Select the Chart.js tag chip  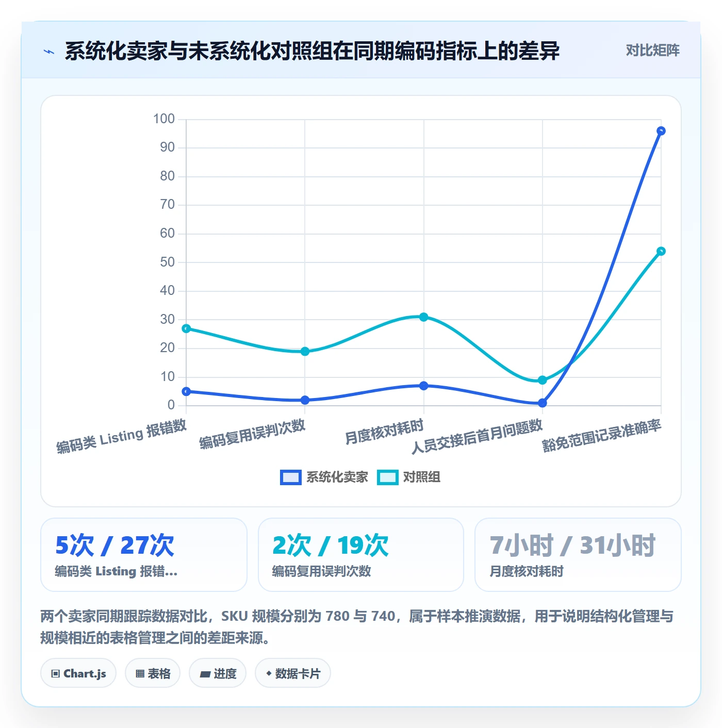[78, 673]
